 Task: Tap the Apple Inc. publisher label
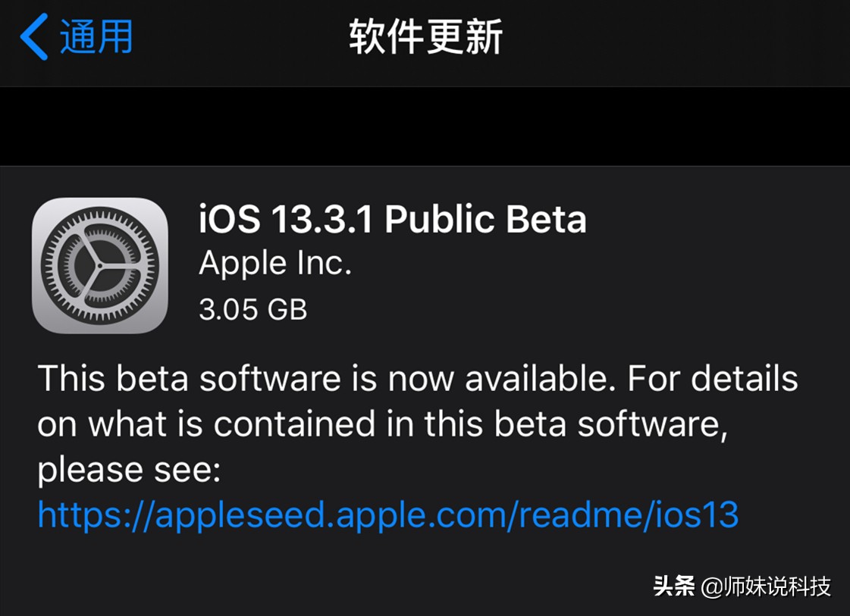274,263
